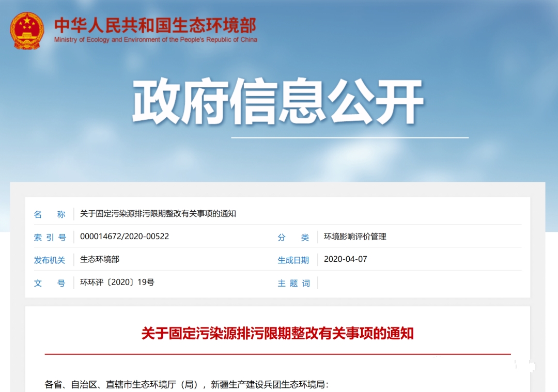Click the 发布机关 label
Image resolution: width=558 pixels, height=392 pixels.
pos(50,260)
